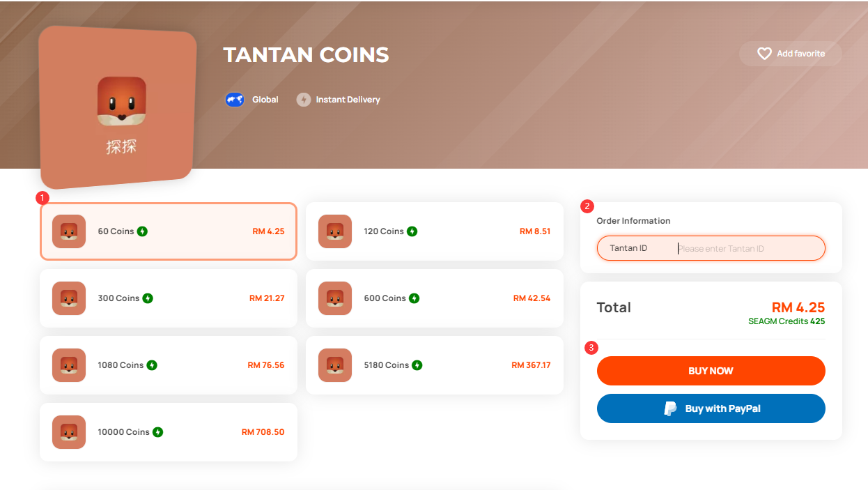Select the 60 Coins package
This screenshot has width=868, height=490.
pos(169,231)
